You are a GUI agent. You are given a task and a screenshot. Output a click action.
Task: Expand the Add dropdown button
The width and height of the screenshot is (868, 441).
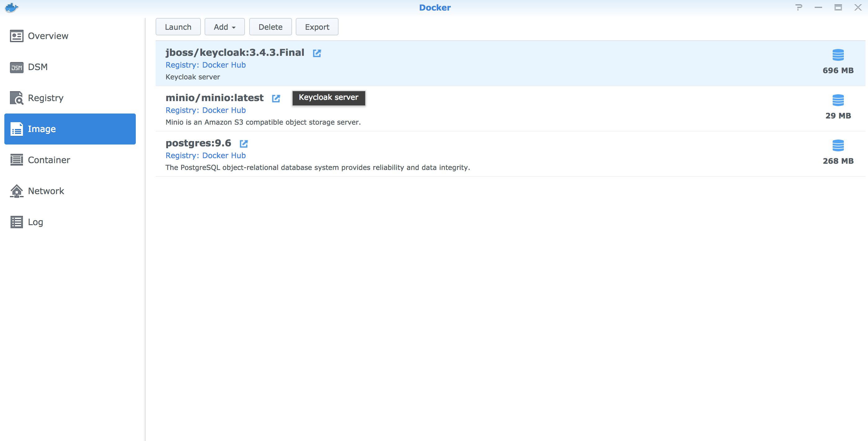224,27
